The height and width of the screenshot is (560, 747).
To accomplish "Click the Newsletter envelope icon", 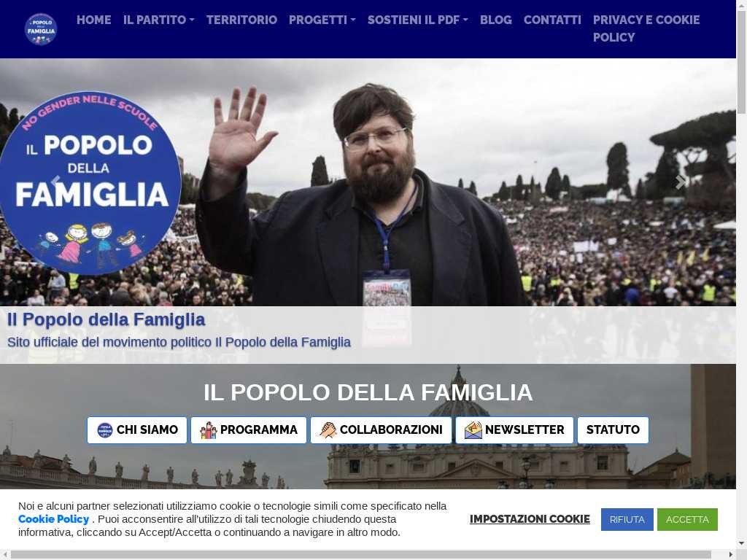I will click(473, 430).
